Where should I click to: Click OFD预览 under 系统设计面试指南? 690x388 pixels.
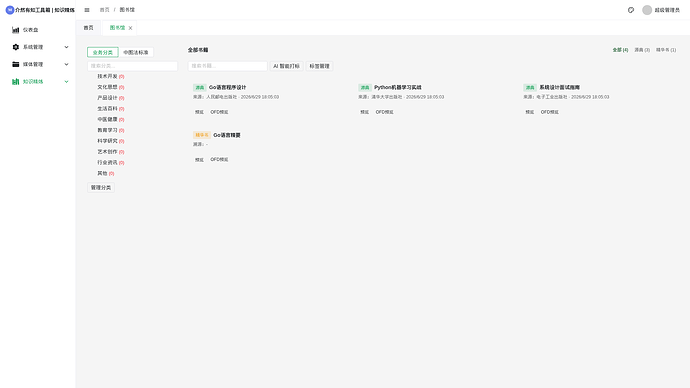click(x=549, y=112)
